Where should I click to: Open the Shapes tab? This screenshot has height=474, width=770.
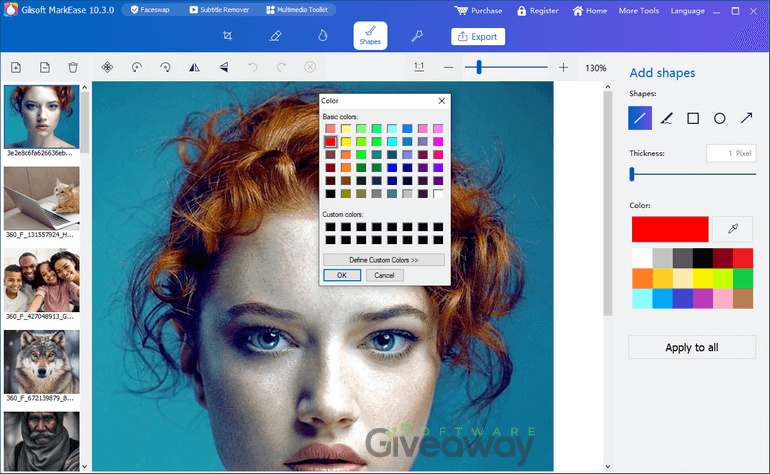[370, 36]
